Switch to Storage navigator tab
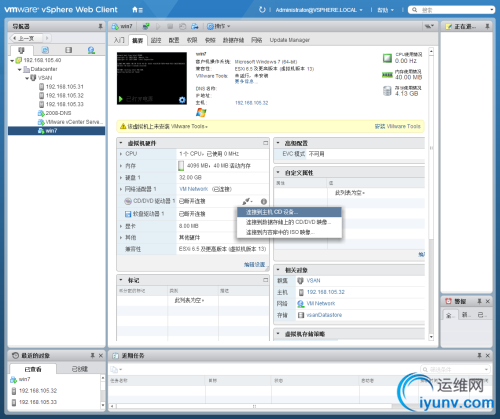Image resolution: width=500 pixels, height=419 pixels. pyautogui.click(x=68, y=50)
